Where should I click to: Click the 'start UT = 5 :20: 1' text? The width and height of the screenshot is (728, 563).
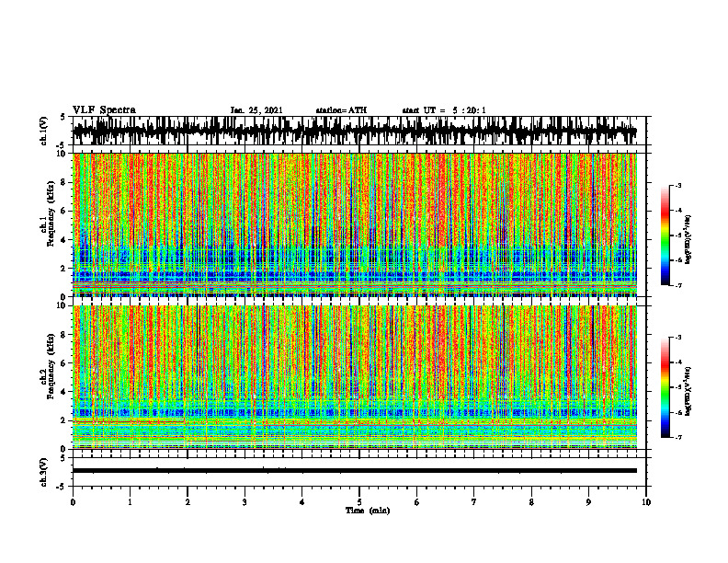pos(444,110)
